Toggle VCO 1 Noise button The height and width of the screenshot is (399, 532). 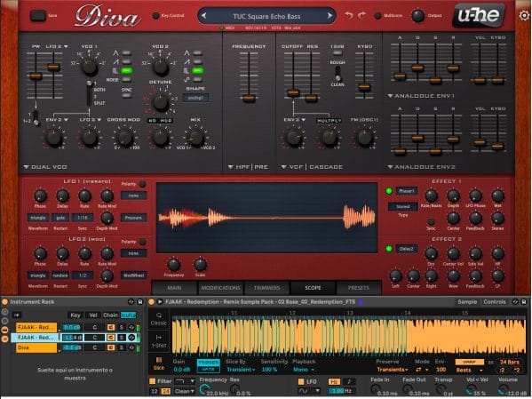click(126, 79)
